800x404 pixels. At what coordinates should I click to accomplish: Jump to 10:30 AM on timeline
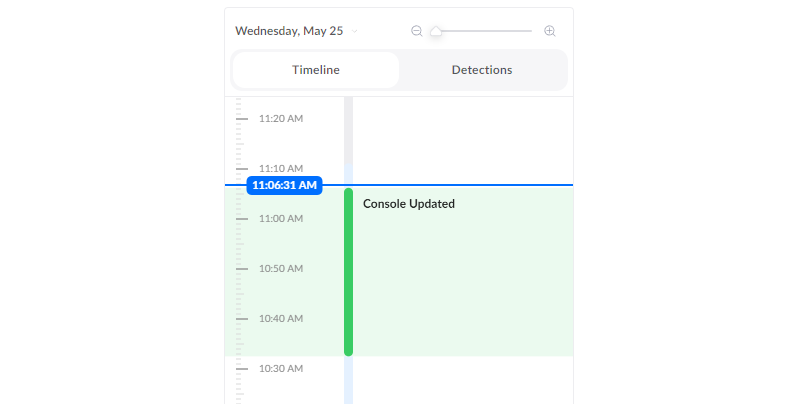pyautogui.click(x=281, y=368)
